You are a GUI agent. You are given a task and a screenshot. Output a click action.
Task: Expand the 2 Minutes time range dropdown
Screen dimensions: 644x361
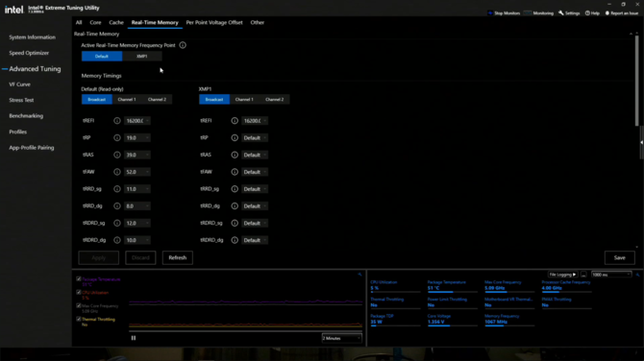click(x=341, y=338)
